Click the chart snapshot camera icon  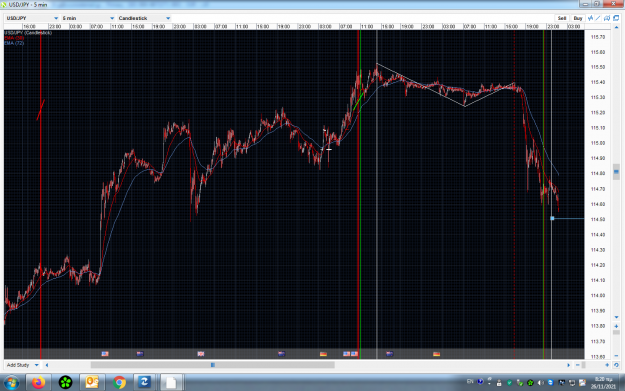tap(607, 18)
